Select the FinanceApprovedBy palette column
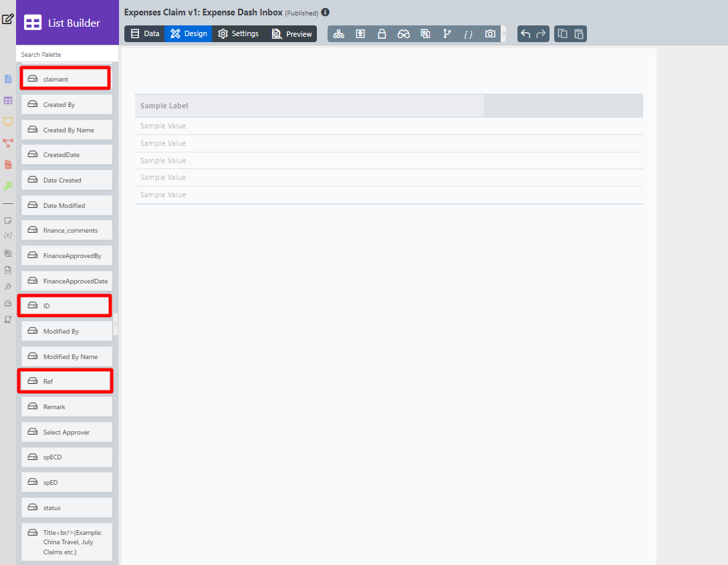728x565 pixels. click(67, 256)
